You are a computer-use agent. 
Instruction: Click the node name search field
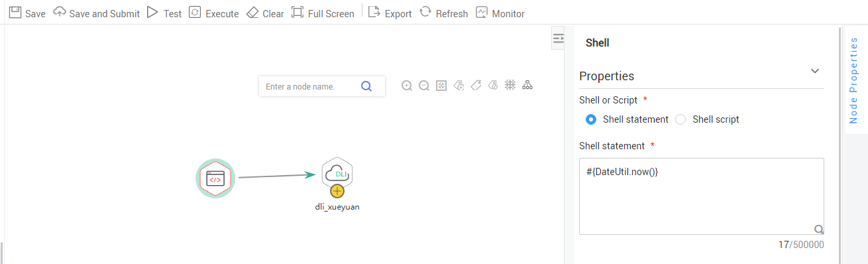(310, 86)
